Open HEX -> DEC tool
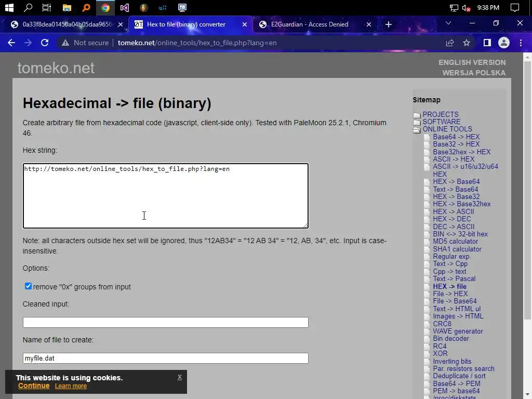 451,219
